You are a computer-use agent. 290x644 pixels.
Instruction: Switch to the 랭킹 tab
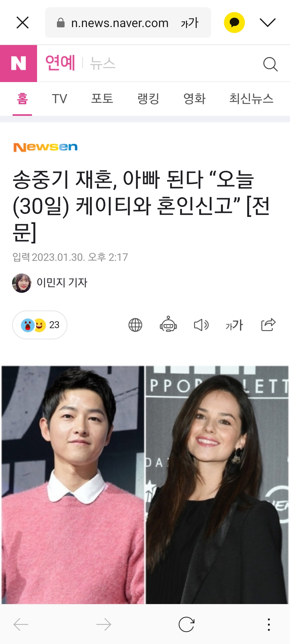click(148, 99)
